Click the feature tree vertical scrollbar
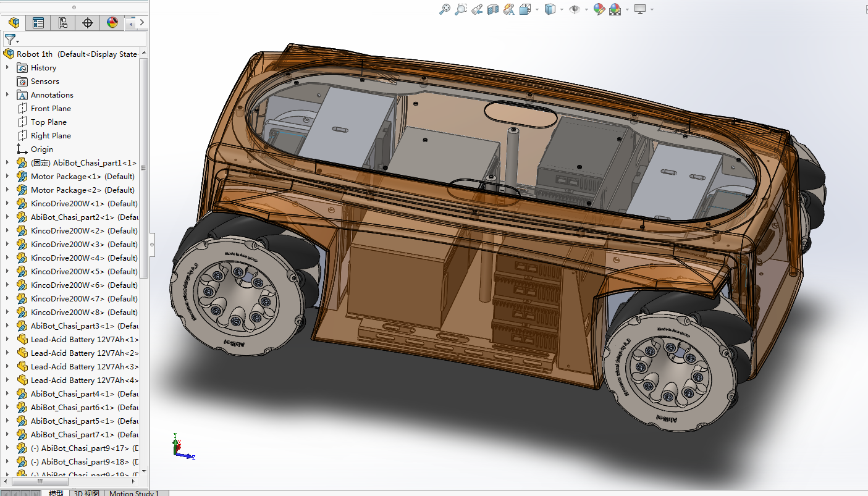The height and width of the screenshot is (496, 868). (144, 168)
